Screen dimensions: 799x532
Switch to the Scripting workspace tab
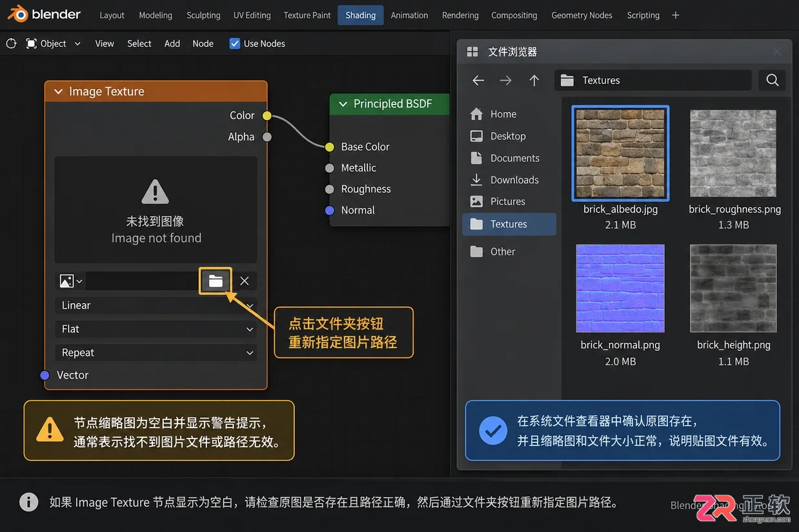pos(643,15)
